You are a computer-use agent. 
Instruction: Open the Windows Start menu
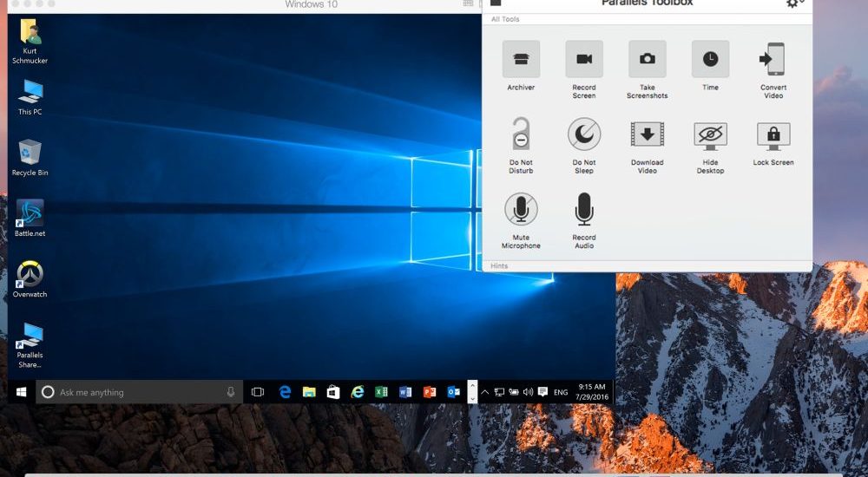coord(21,392)
